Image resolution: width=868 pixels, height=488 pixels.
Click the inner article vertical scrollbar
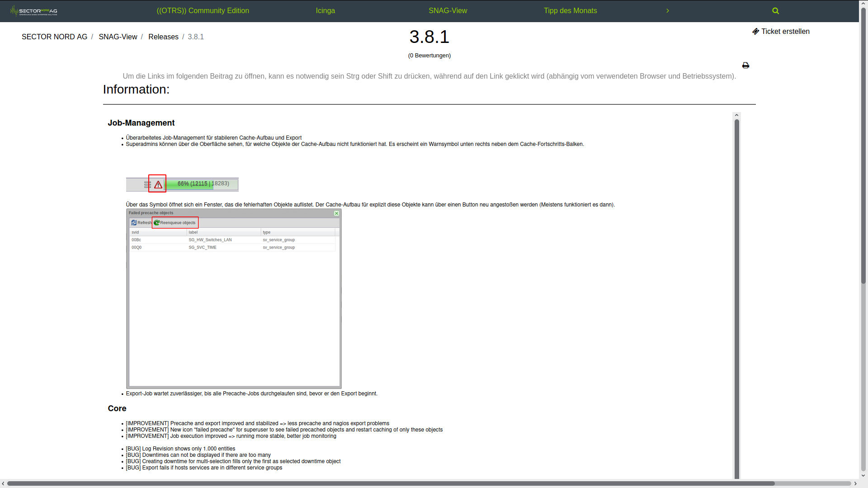[x=737, y=294]
